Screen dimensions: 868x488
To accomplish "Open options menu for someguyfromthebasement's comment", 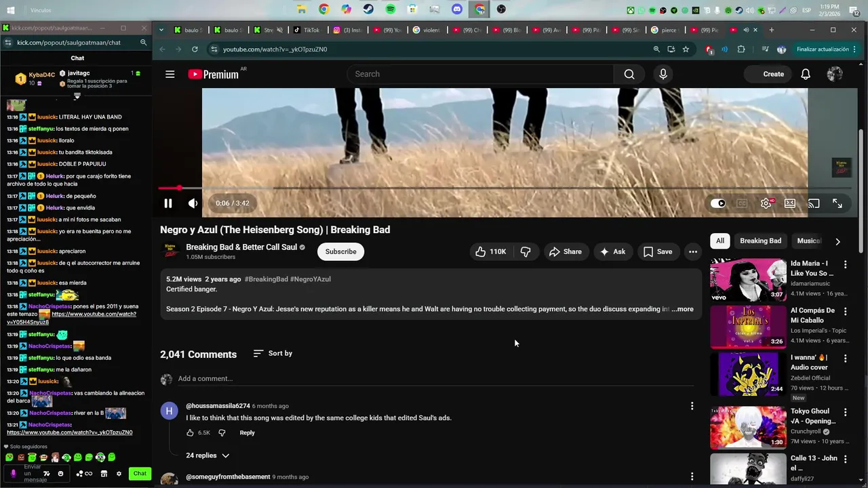I will pyautogui.click(x=692, y=477).
